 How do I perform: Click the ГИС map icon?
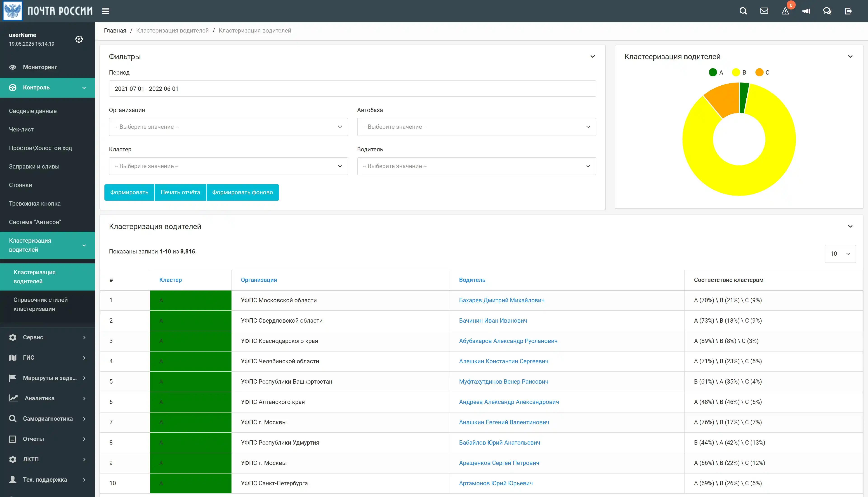[x=13, y=358]
